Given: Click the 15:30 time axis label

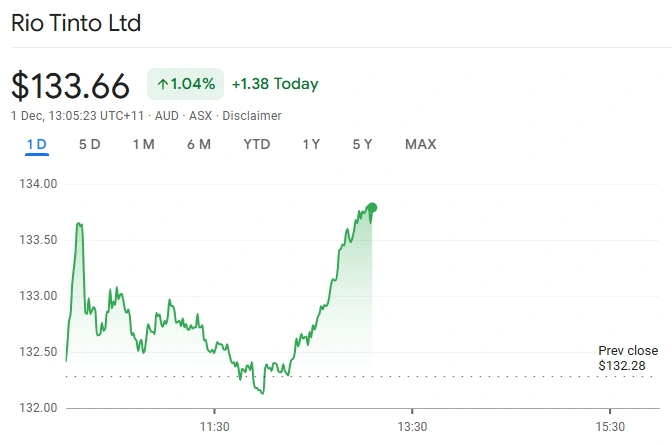Looking at the screenshot, I should coord(610,426).
